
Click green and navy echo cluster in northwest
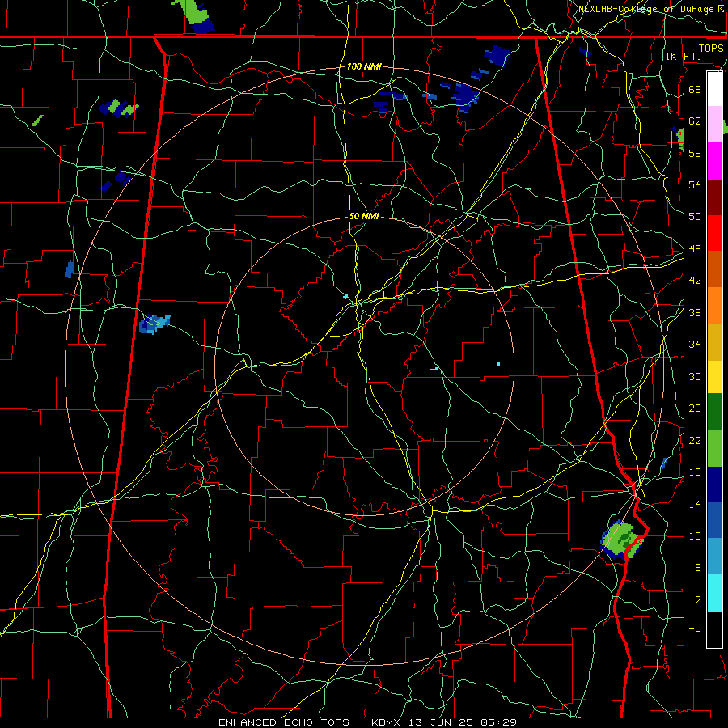pos(119,108)
